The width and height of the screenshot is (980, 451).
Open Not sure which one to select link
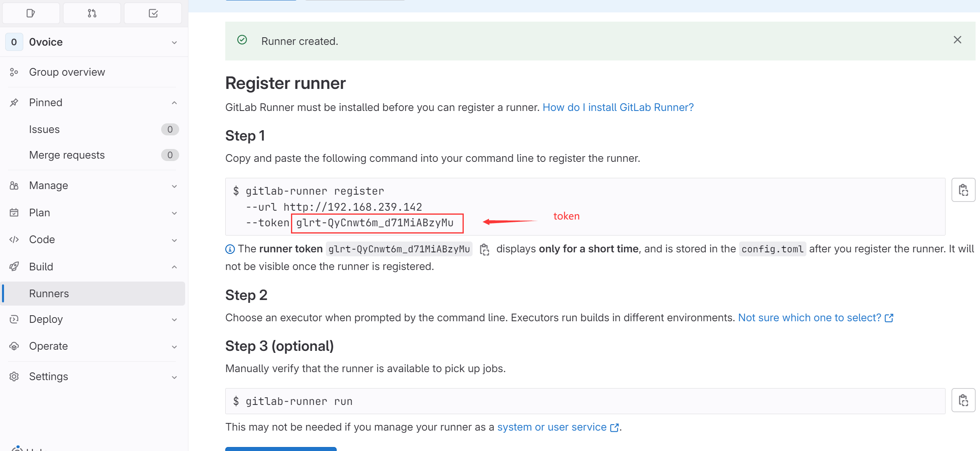pos(816,318)
